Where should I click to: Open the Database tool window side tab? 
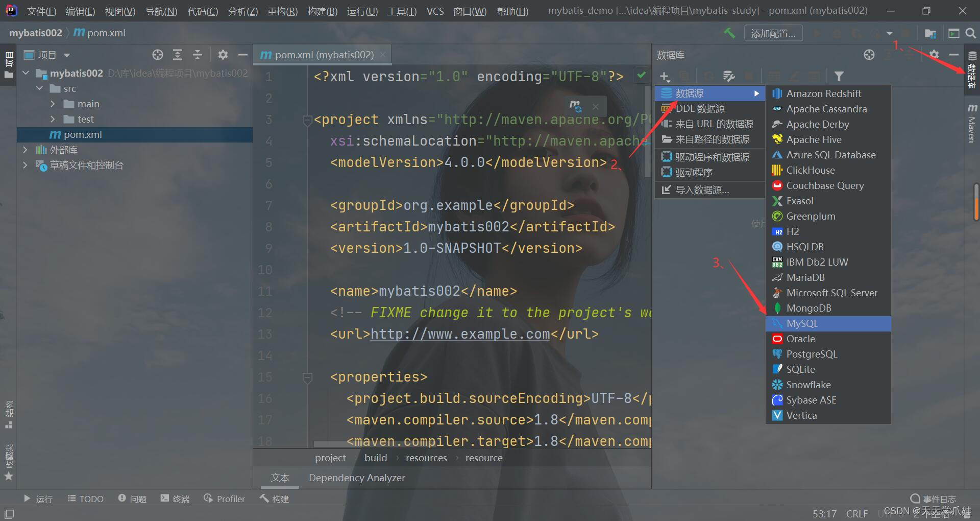coord(972,70)
